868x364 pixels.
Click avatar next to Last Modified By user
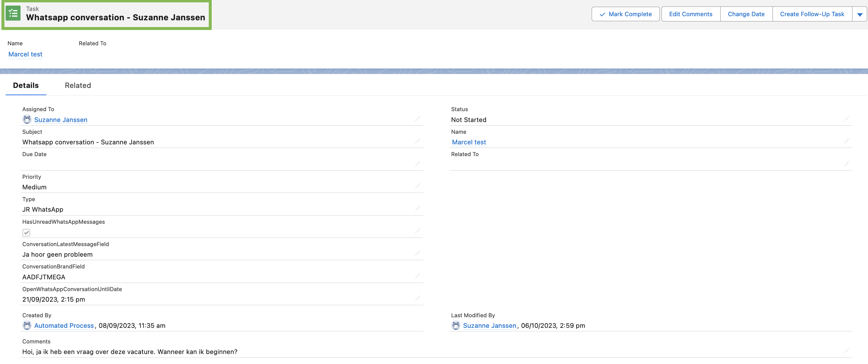tap(455, 325)
